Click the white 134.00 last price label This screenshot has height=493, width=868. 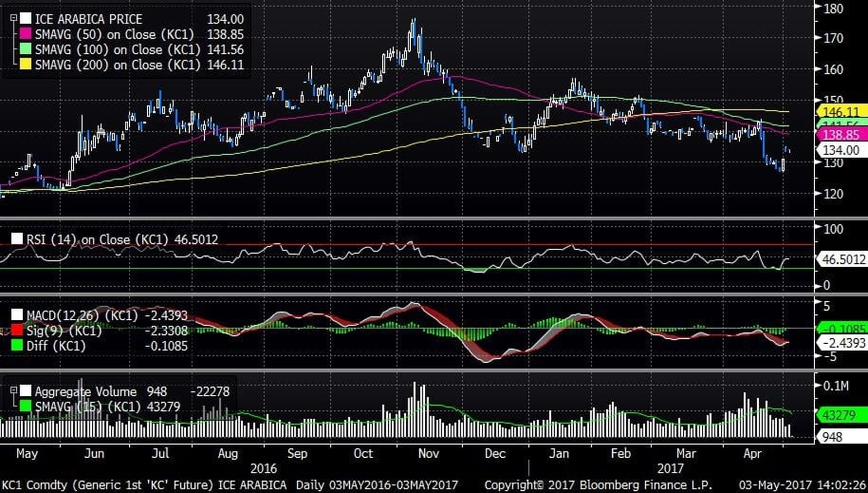coord(842,150)
